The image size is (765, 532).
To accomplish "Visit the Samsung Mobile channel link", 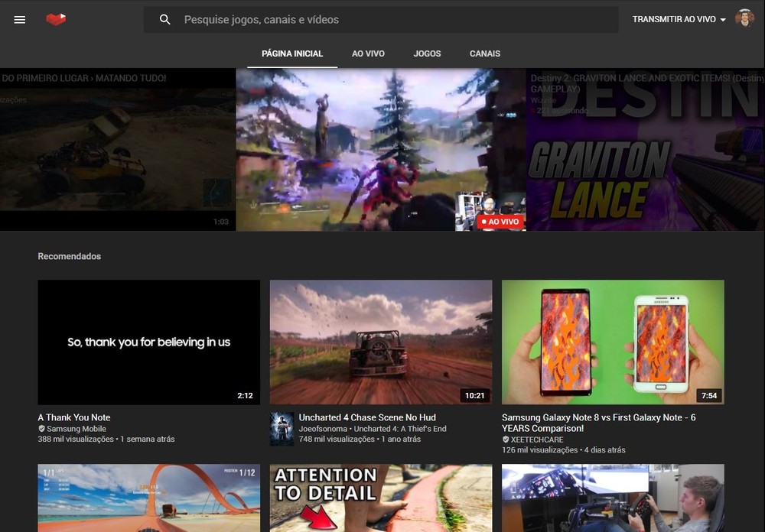I will [x=76, y=429].
